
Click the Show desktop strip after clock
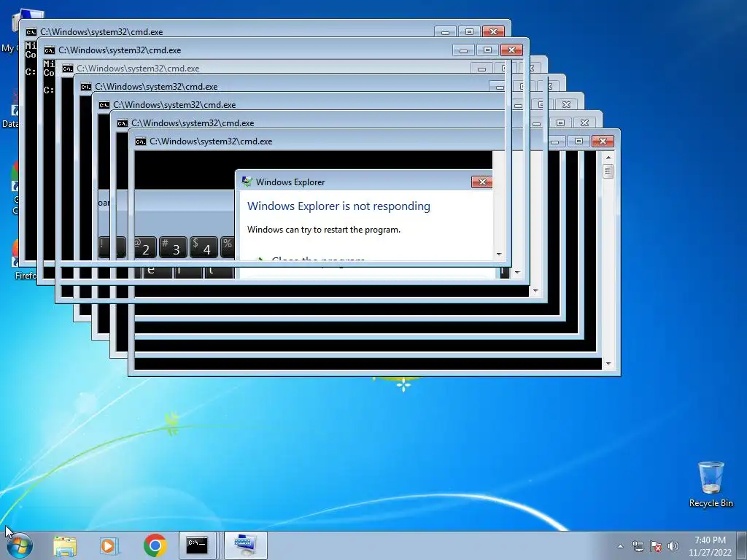coord(742,545)
